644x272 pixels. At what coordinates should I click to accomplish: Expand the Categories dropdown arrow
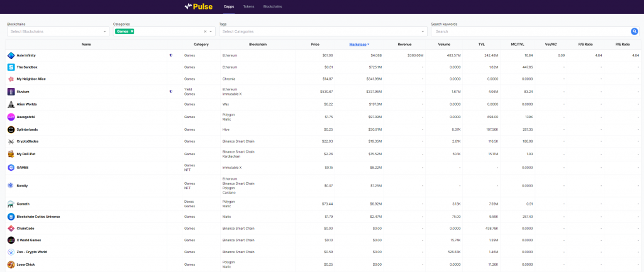(211, 31)
